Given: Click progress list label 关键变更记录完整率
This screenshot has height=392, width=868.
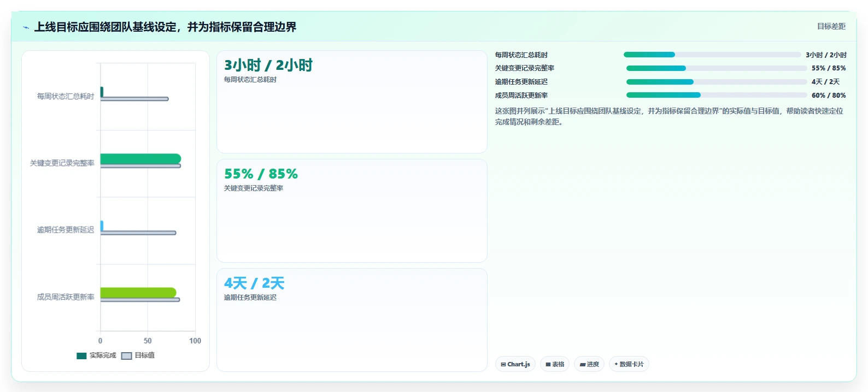Looking at the screenshot, I should (x=525, y=68).
